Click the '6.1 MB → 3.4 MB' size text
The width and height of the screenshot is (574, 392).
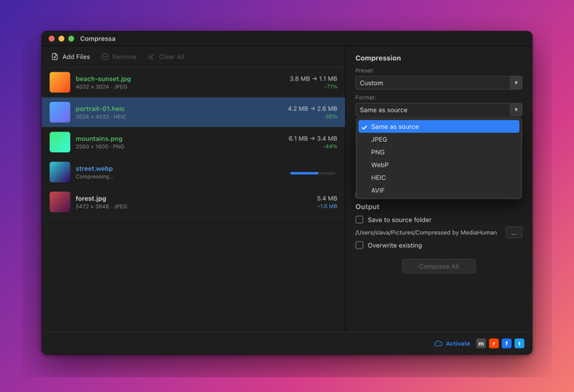[x=313, y=139]
